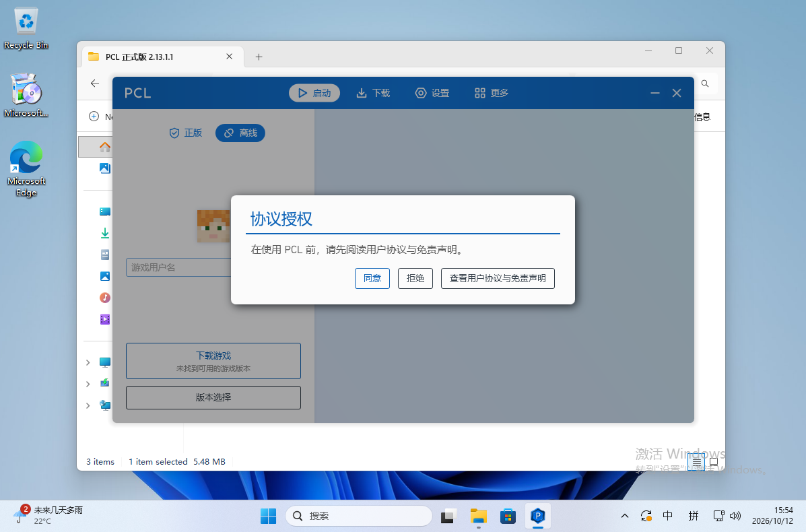The width and height of the screenshot is (806, 532).
Task: Open the clock showing 15:54
Action: pyautogui.click(x=772, y=516)
